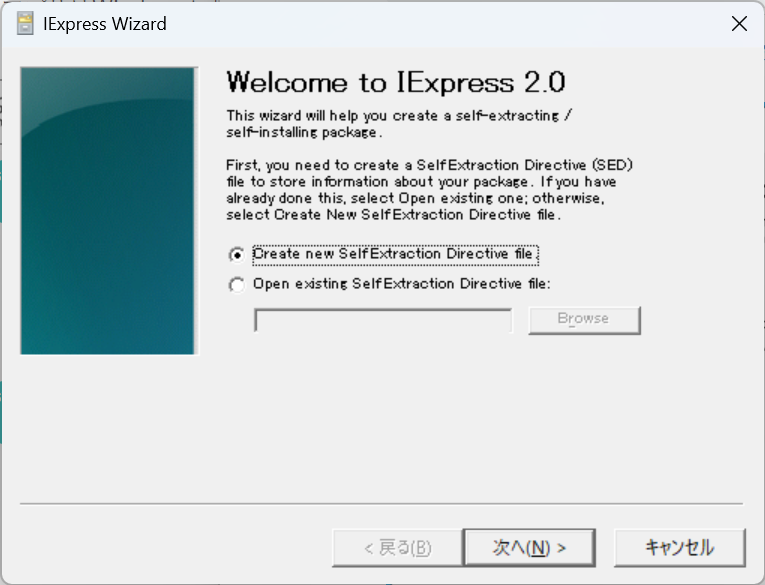Close the IExpress Wizard window
Image resolution: width=765 pixels, height=585 pixels.
[x=739, y=23]
